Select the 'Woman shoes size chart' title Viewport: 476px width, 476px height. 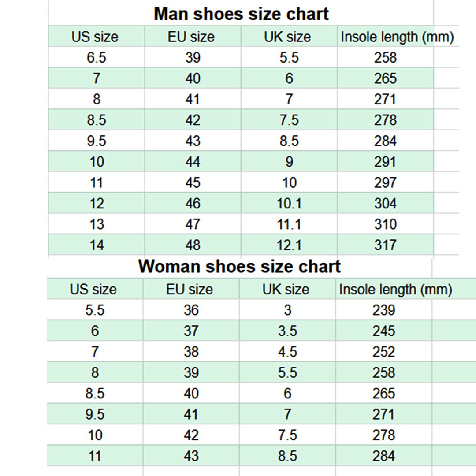click(x=239, y=267)
